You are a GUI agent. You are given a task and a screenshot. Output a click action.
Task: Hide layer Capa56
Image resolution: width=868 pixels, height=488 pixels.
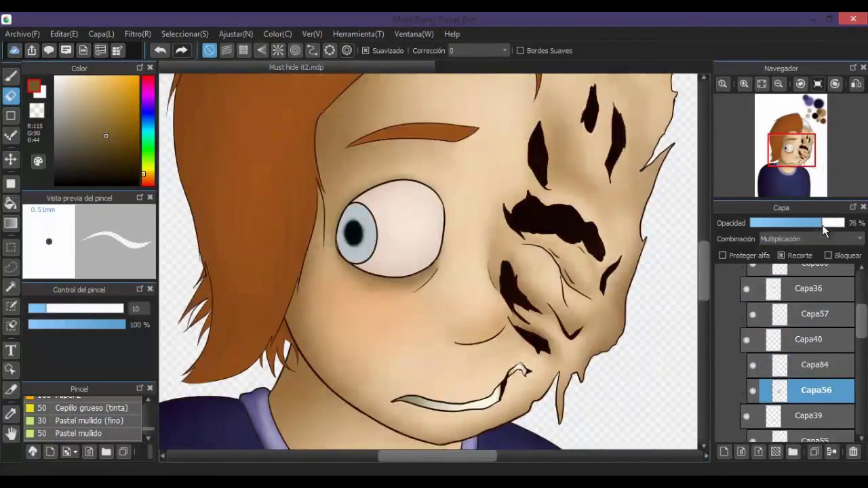[753, 390]
